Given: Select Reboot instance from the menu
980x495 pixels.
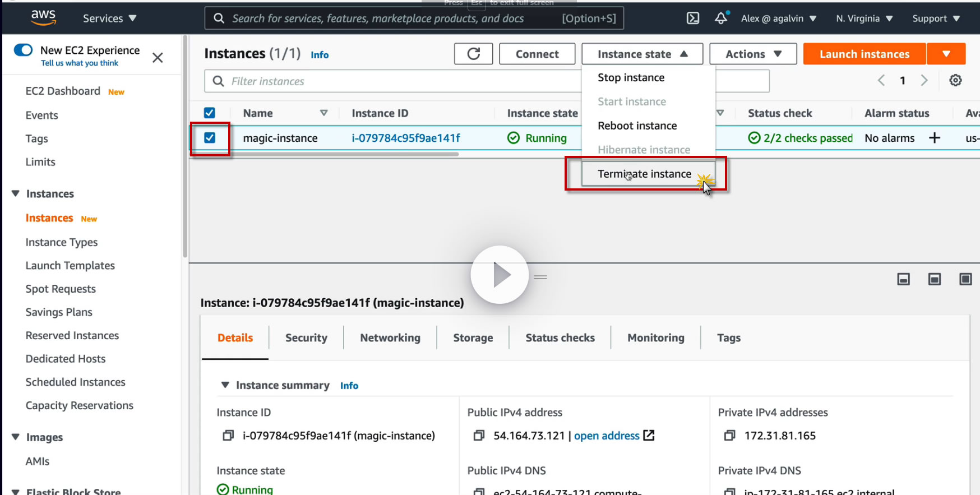Looking at the screenshot, I should [x=648, y=126].
